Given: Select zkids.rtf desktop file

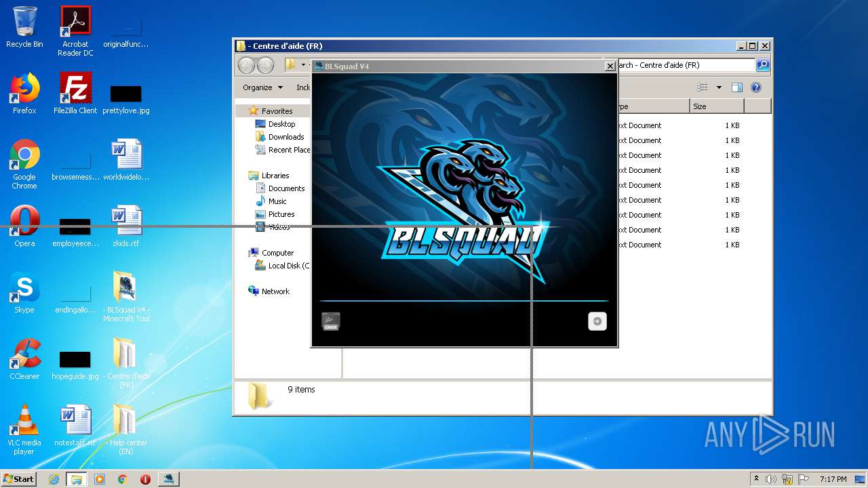Looking at the screenshot, I should 126,226.
